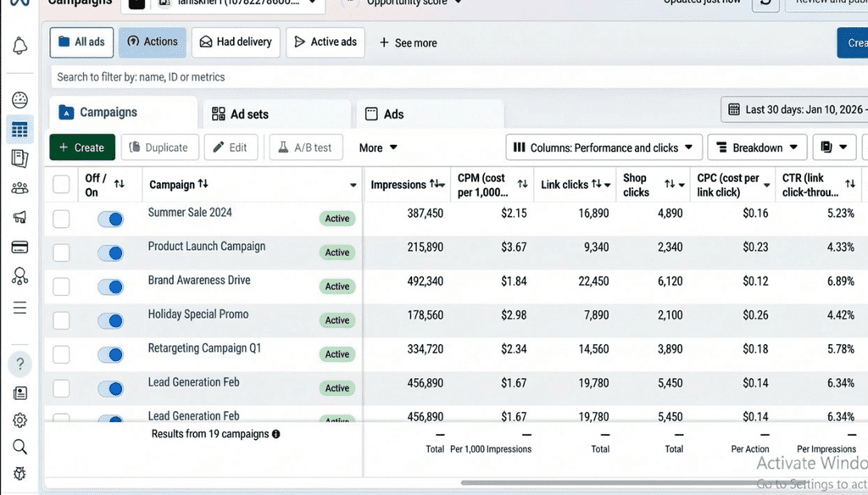Screen dimensions: 868x495
Task: Check the Holiday Special Promo row checkbox
Action: coord(61,320)
